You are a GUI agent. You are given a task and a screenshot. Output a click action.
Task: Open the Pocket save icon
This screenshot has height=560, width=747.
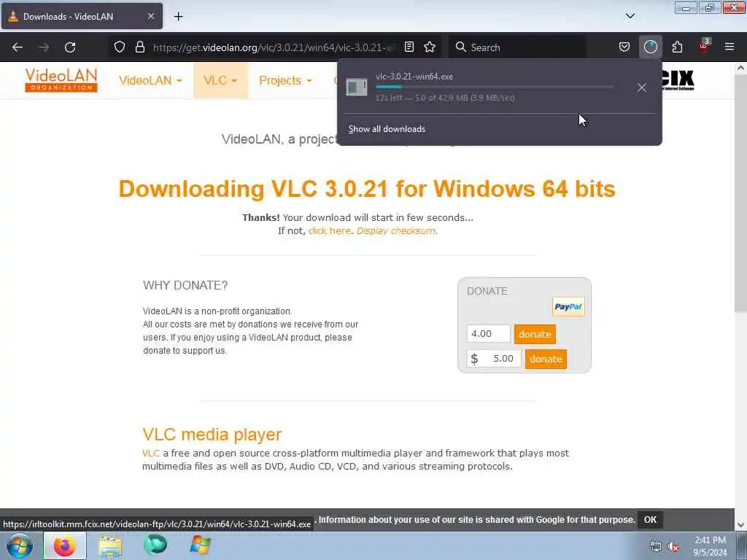624,47
